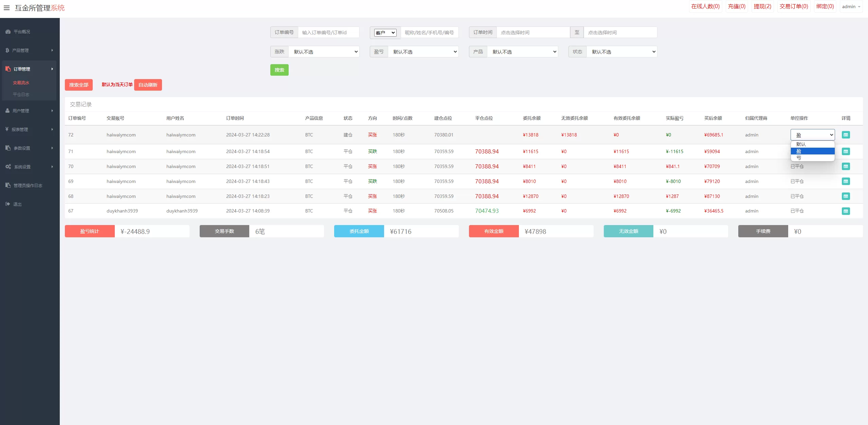Select 亏 option in dropdown list
Screen dimensions: 868x425
click(x=812, y=158)
